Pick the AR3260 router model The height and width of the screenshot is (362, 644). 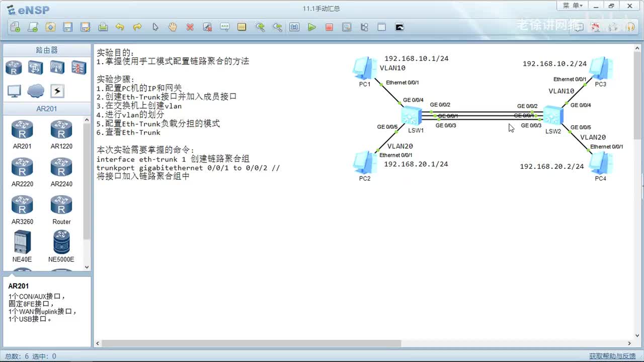pos(22,210)
